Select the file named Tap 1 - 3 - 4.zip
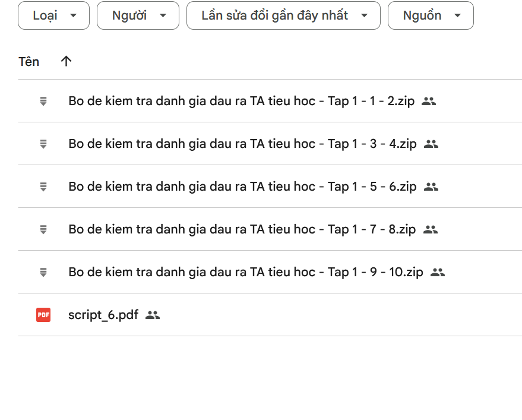This screenshot has width=522, height=420. pyautogui.click(x=242, y=144)
